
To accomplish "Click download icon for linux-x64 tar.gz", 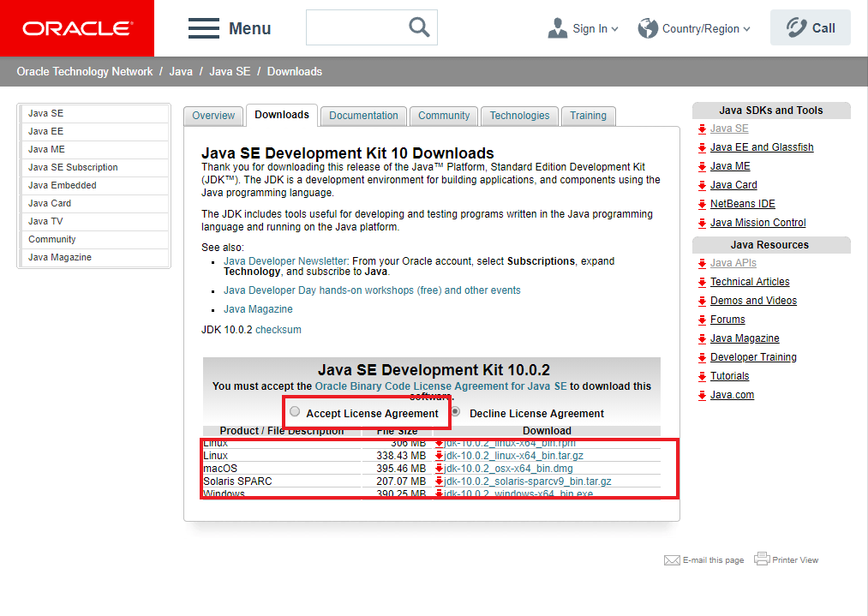I will point(439,456).
